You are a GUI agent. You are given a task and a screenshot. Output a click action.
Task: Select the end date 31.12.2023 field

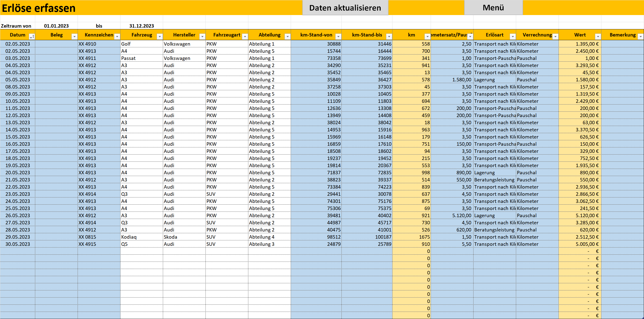click(141, 26)
